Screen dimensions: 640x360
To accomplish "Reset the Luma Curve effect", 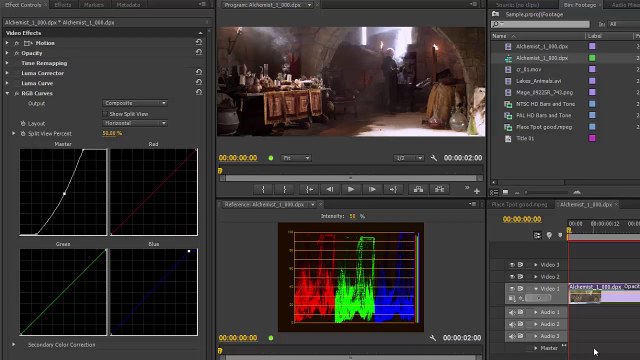I will pos(199,82).
